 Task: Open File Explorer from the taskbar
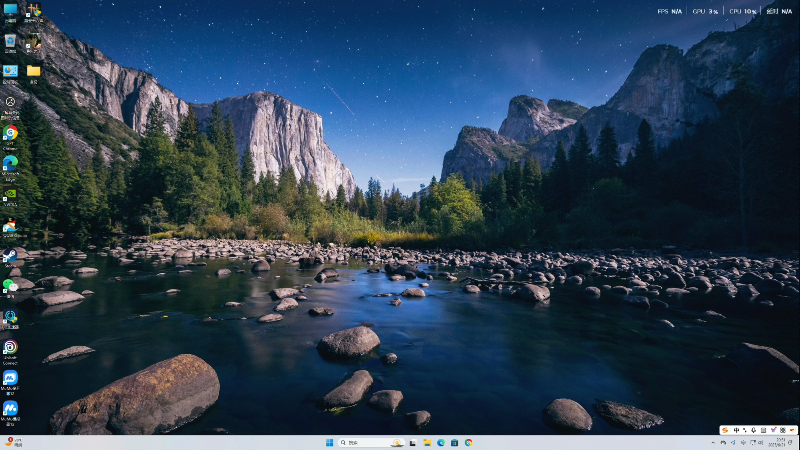pos(427,442)
